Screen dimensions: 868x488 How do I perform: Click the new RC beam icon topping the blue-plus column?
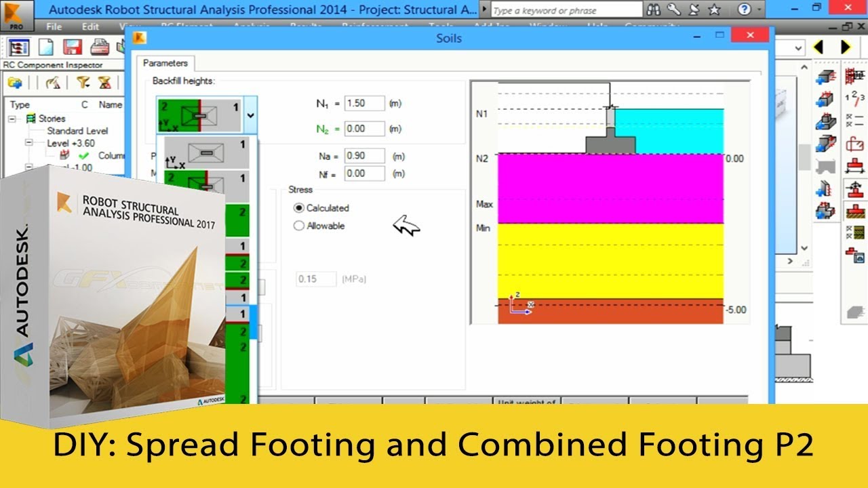click(825, 76)
